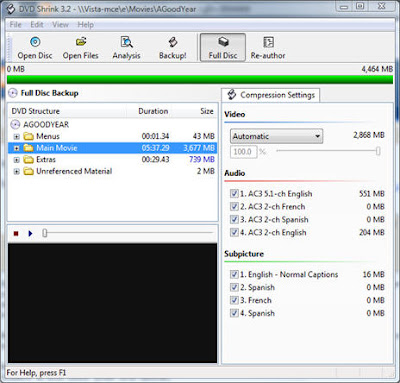Select the AGOODYEAR disc icon in tree
The height and width of the screenshot is (383, 400).
click(15, 125)
